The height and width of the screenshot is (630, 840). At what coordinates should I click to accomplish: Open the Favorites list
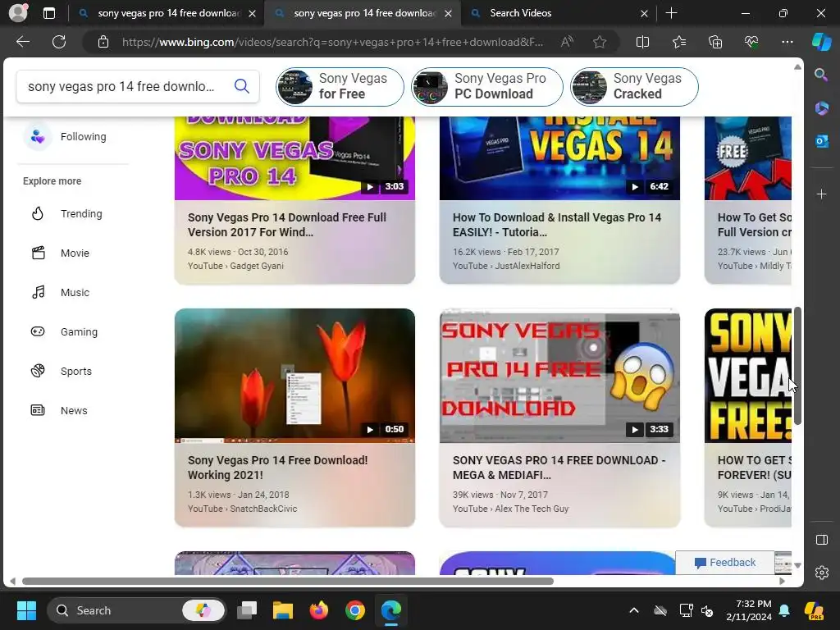click(678, 42)
